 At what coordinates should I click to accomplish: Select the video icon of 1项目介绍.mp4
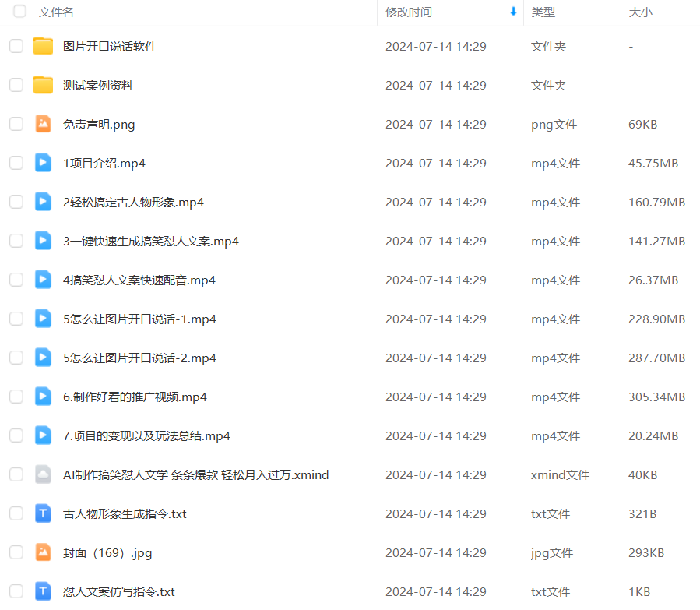click(x=43, y=162)
